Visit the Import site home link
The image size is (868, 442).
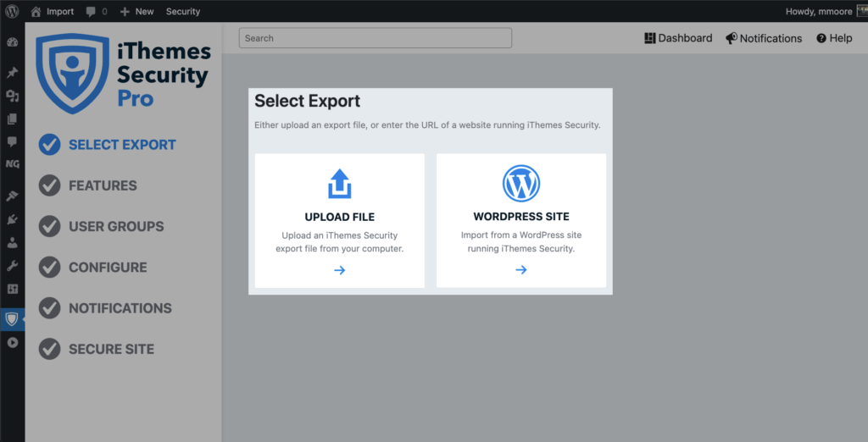(x=52, y=11)
